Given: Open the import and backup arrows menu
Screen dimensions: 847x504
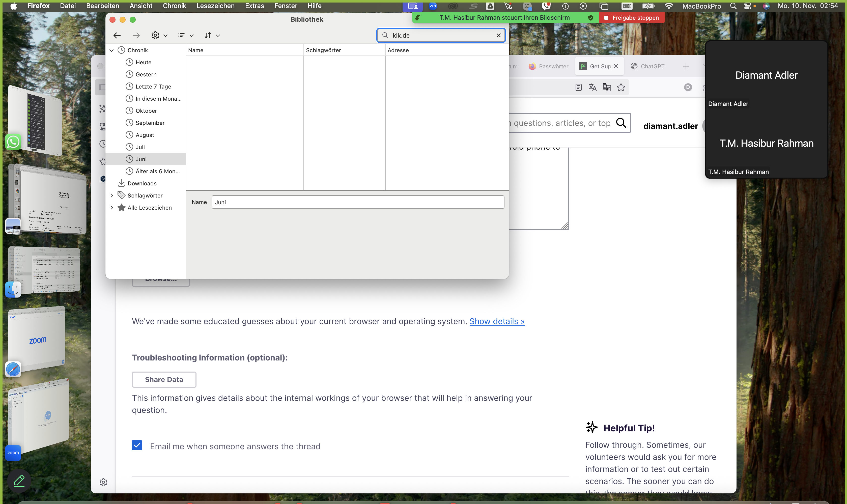Looking at the screenshot, I should [212, 35].
